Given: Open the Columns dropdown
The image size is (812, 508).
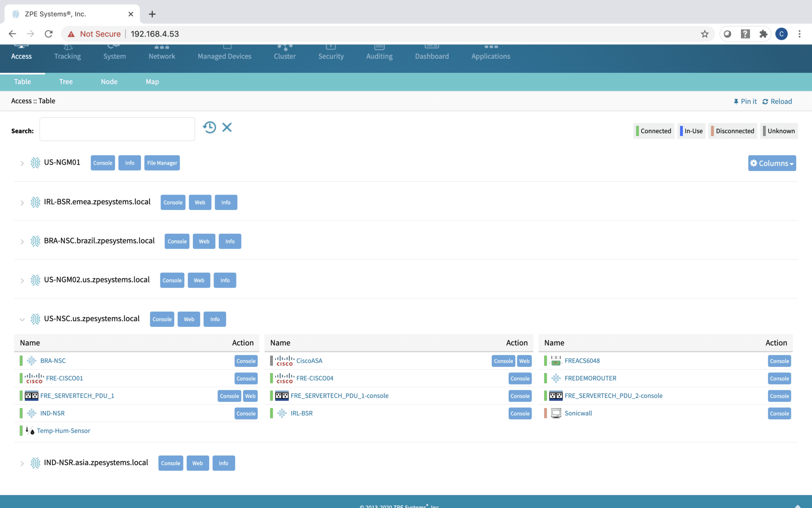Looking at the screenshot, I should pyautogui.click(x=772, y=163).
